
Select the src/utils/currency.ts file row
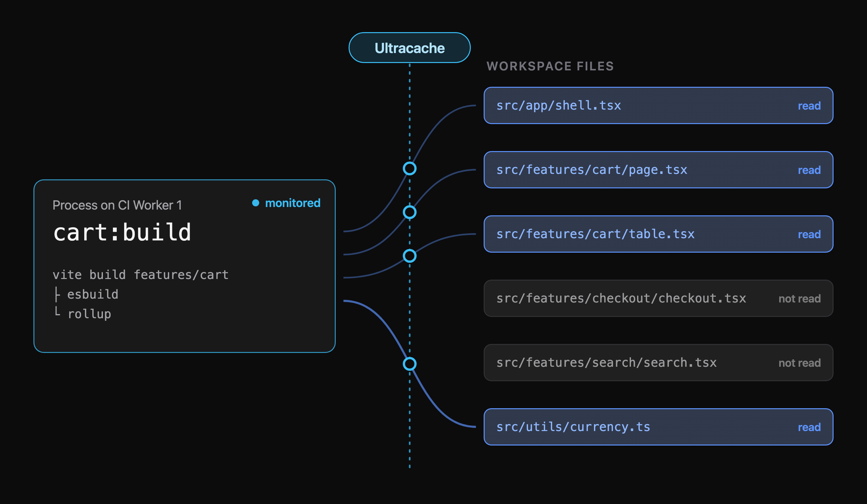pyautogui.click(x=658, y=427)
